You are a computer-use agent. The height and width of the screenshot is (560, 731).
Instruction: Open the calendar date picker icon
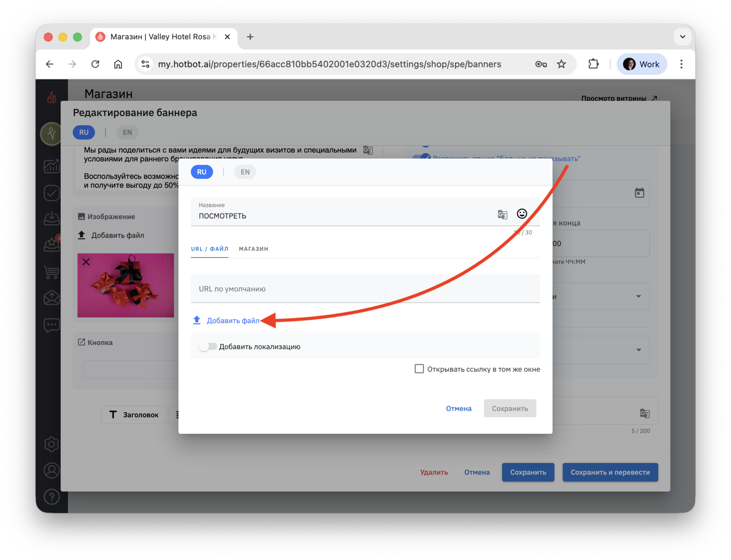[x=639, y=193]
